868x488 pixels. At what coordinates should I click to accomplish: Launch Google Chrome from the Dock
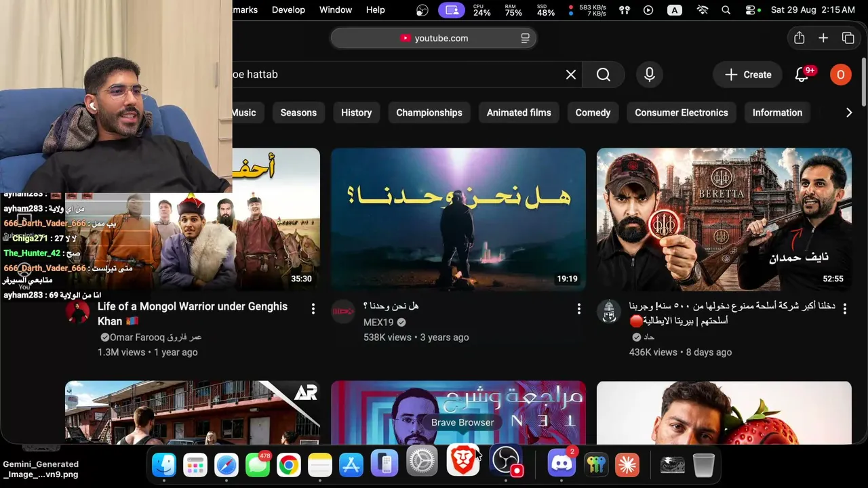pos(289,464)
